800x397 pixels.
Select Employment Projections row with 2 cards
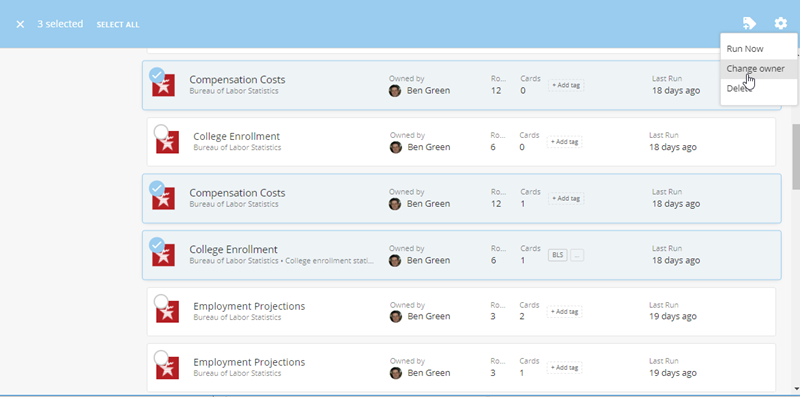(x=161, y=302)
